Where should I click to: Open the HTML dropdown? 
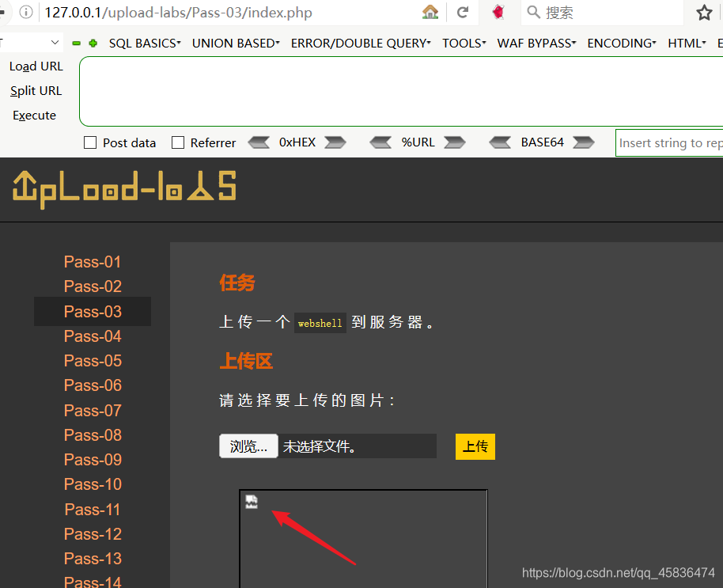pyautogui.click(x=687, y=44)
